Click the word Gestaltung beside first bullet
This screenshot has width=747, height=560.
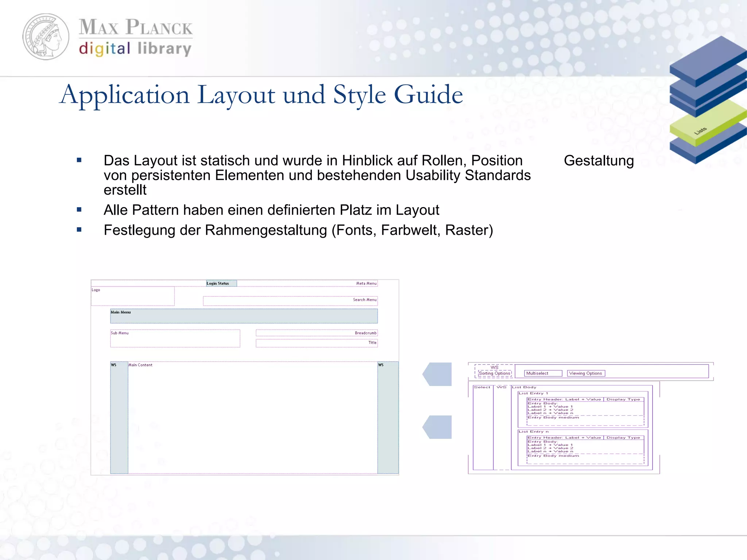[x=599, y=161]
